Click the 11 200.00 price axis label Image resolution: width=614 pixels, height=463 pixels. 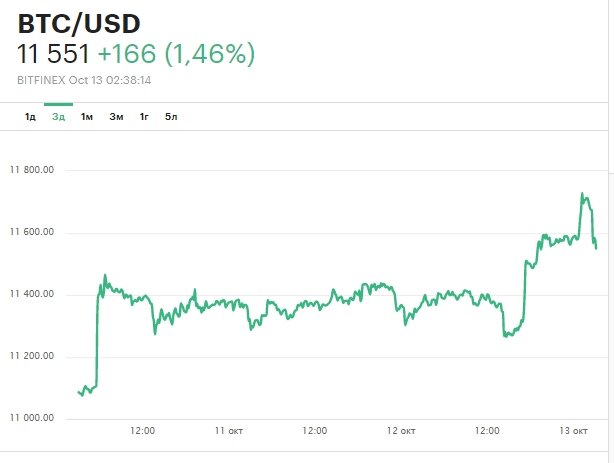tap(33, 357)
